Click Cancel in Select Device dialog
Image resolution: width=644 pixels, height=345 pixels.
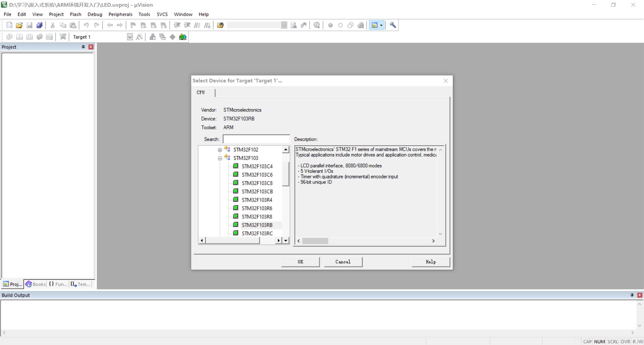343,262
